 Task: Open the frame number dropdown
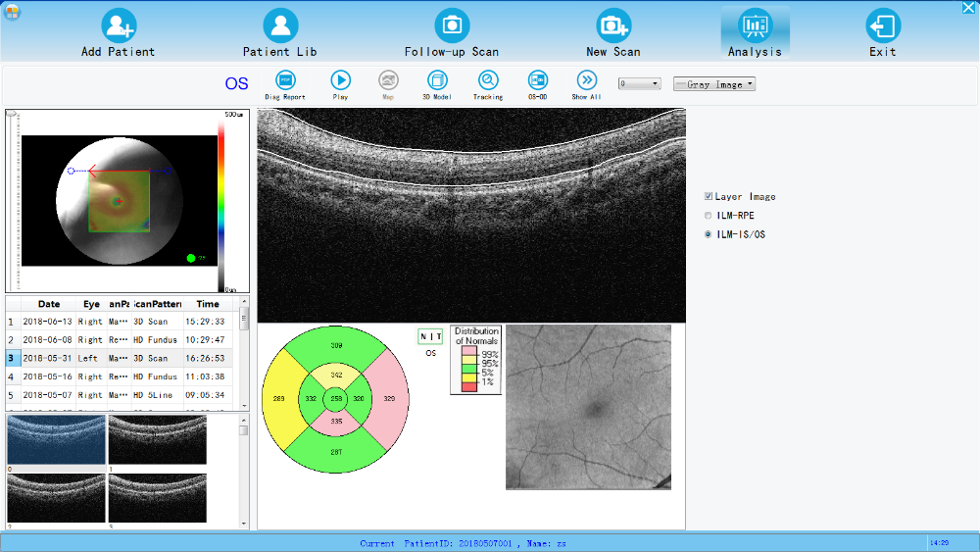[x=639, y=83]
